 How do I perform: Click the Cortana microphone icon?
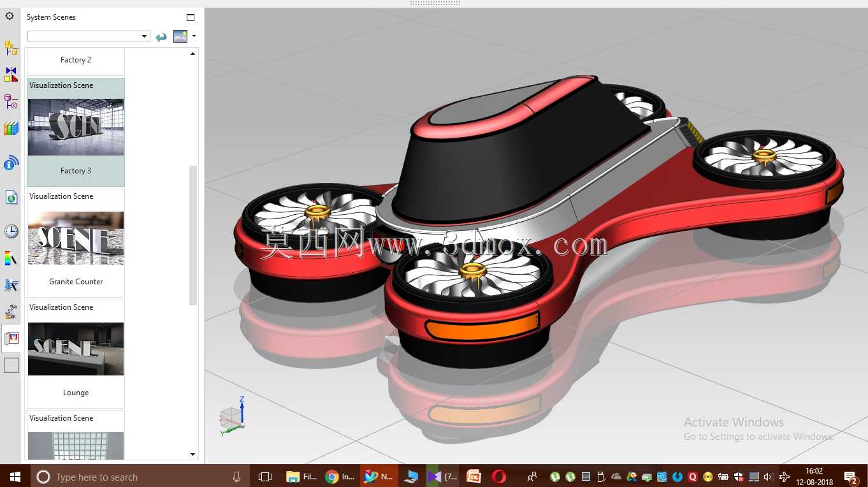click(x=236, y=477)
